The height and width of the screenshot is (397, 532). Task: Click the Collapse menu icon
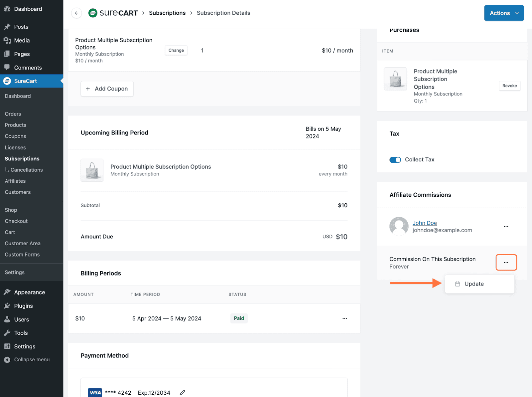coord(7,360)
